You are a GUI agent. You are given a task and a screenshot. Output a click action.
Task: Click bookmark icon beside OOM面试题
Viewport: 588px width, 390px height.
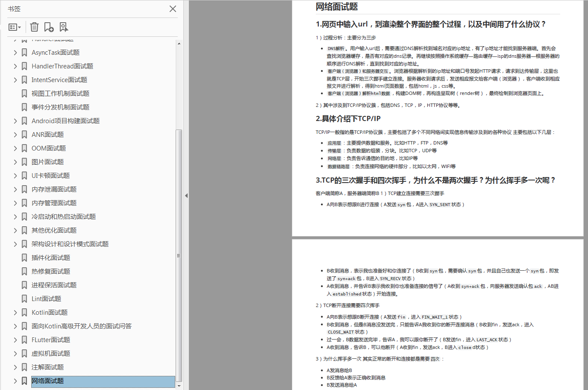coord(24,148)
